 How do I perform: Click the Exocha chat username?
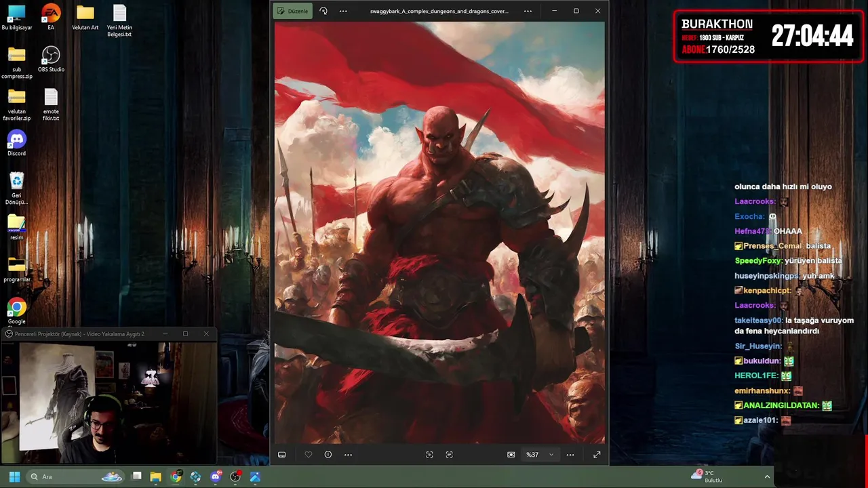tap(749, 216)
